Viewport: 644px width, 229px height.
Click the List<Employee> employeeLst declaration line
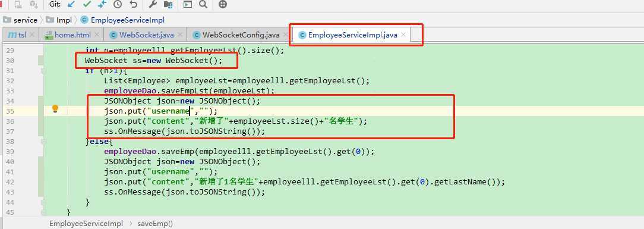coord(237,80)
